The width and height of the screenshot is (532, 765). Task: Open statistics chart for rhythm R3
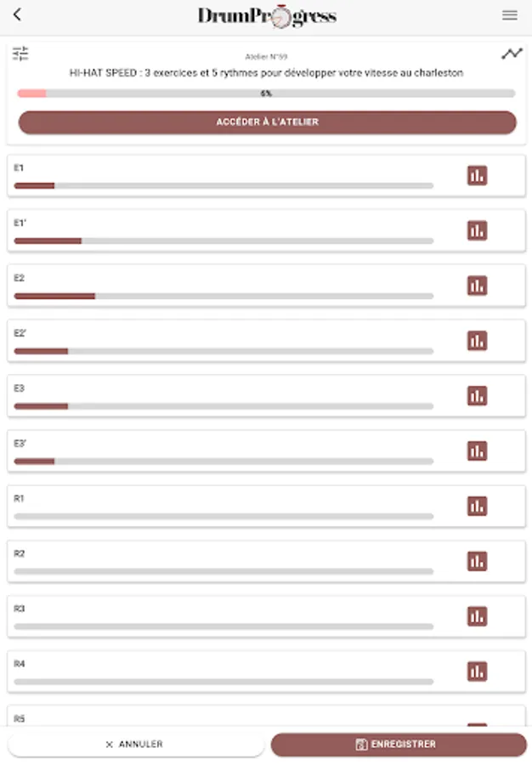click(x=477, y=617)
